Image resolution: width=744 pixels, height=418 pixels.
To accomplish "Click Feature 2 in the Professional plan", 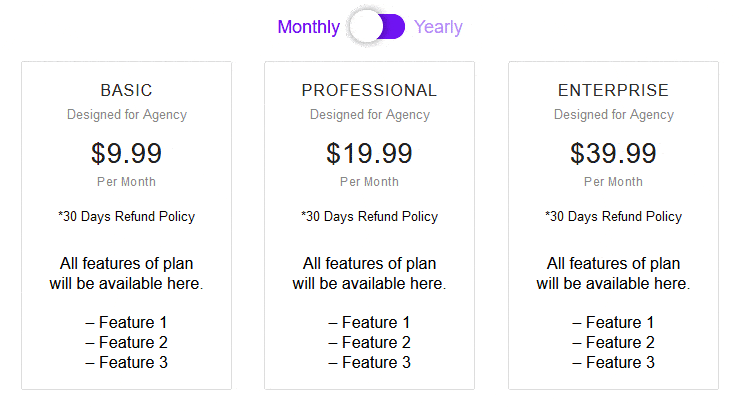I will pyautogui.click(x=370, y=342).
